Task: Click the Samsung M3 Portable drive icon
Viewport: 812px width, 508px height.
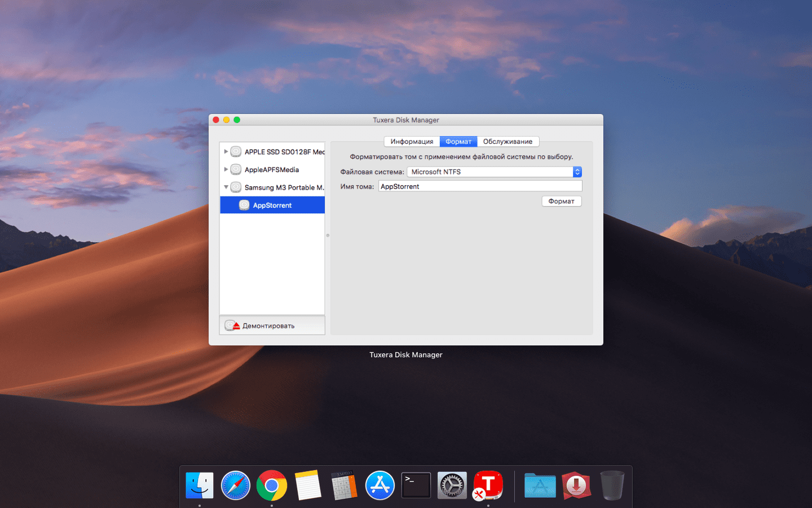Action: pyautogui.click(x=235, y=187)
